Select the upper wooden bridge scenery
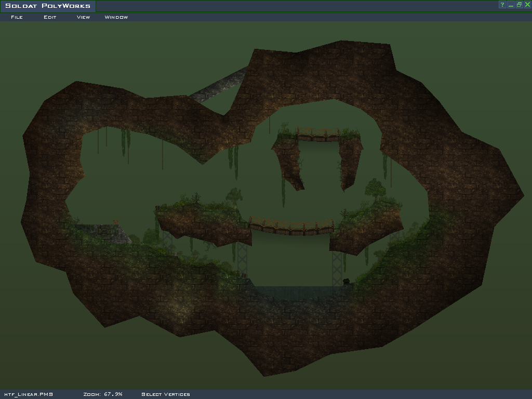The width and height of the screenshot is (532, 399). [318, 135]
